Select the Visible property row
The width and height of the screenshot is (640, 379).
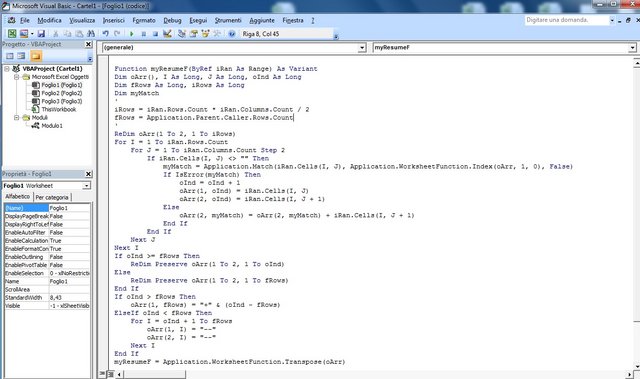47,306
